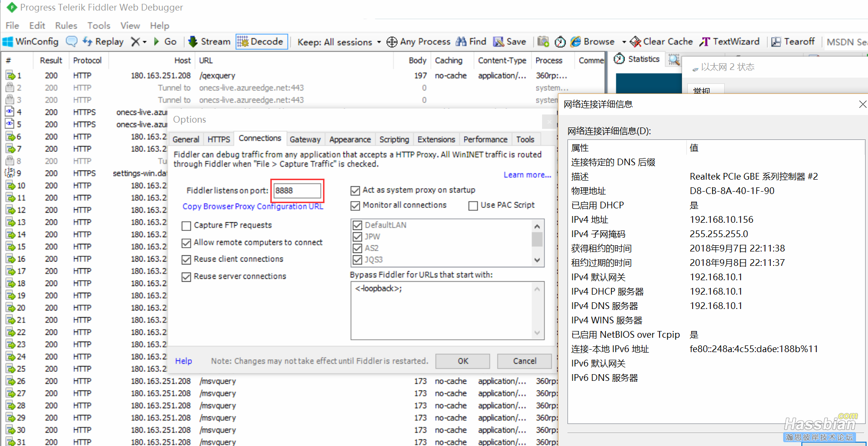
Task: Toggle Monitor all connections checkbox
Action: 355,205
